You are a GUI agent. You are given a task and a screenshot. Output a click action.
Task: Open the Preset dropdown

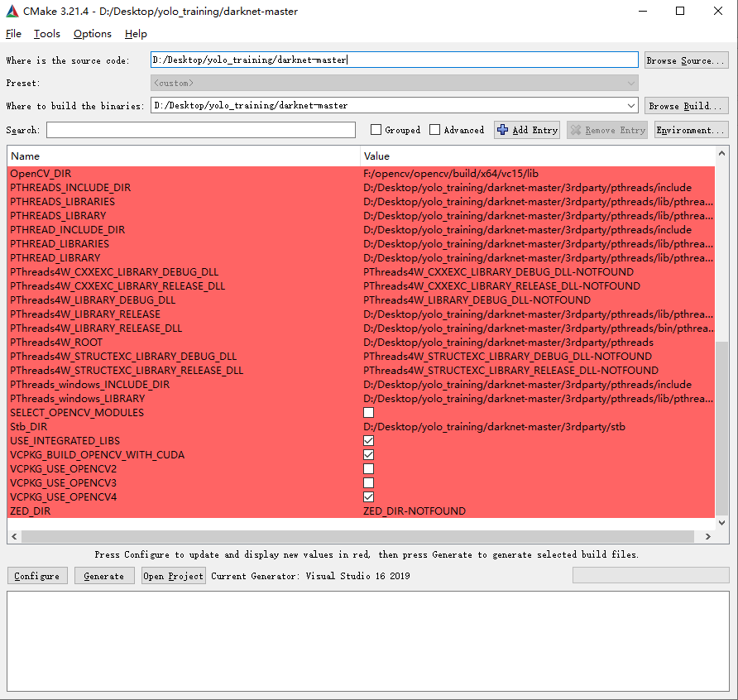[x=631, y=84]
